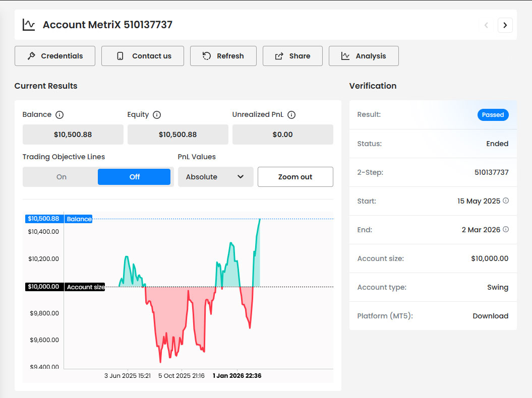532x398 pixels.
Task: Click the Passed result badge
Action: coord(493,115)
